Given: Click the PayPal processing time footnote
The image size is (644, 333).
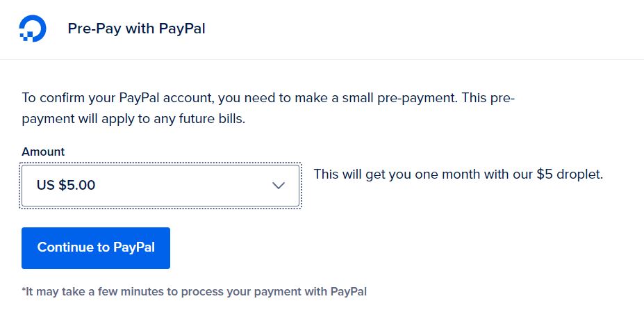Looking at the screenshot, I should (195, 292).
